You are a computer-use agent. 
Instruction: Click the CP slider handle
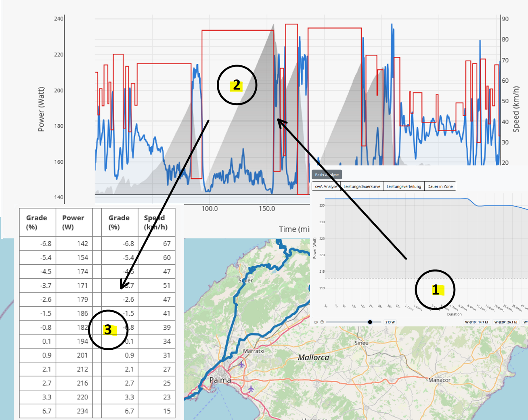click(x=370, y=322)
